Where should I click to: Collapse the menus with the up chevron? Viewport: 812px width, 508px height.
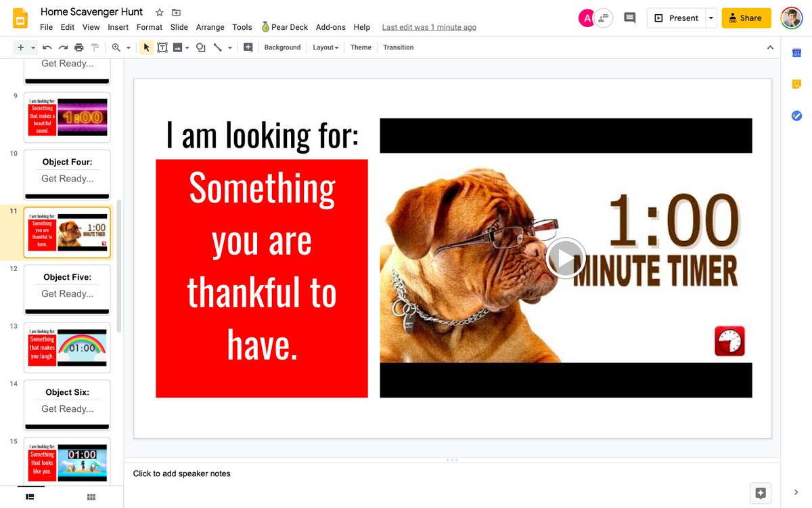(770, 47)
